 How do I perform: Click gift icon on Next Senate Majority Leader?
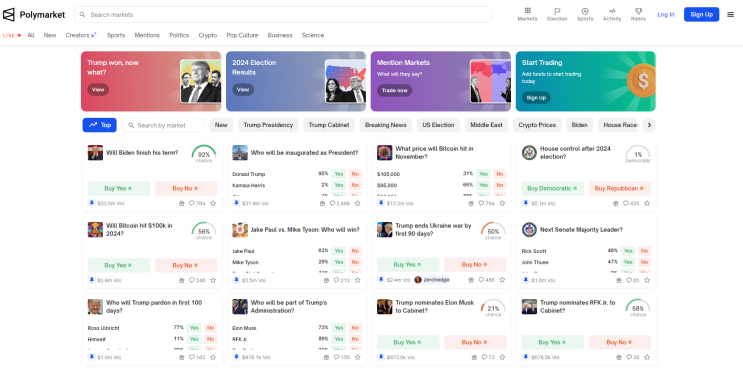618,280
